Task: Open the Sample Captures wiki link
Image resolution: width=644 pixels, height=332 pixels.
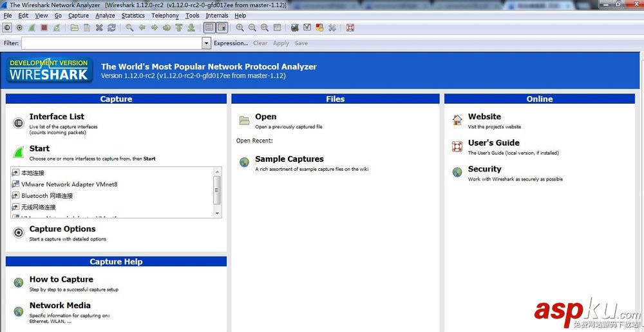Action: pyautogui.click(x=289, y=159)
